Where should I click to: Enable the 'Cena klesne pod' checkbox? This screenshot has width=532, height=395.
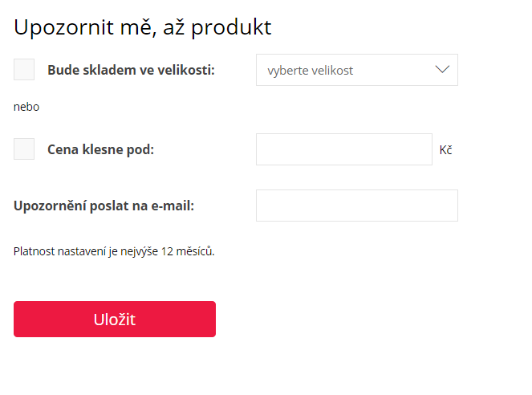pos(24,149)
